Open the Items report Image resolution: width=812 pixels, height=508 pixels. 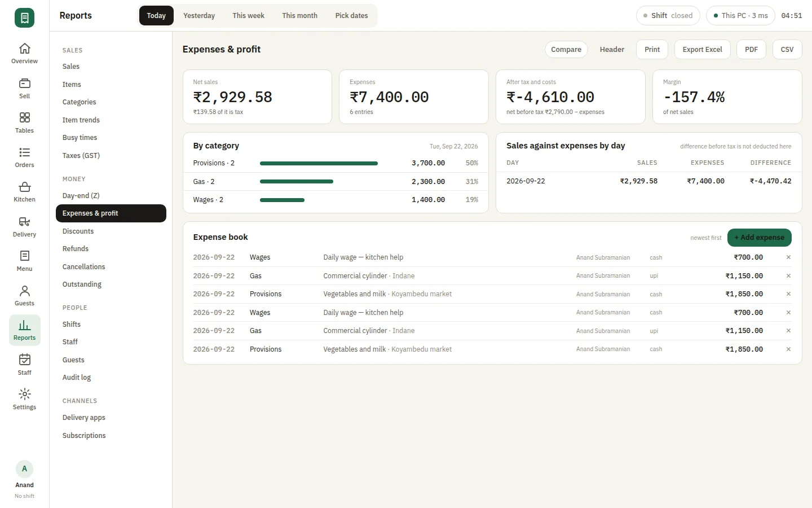coord(111,85)
